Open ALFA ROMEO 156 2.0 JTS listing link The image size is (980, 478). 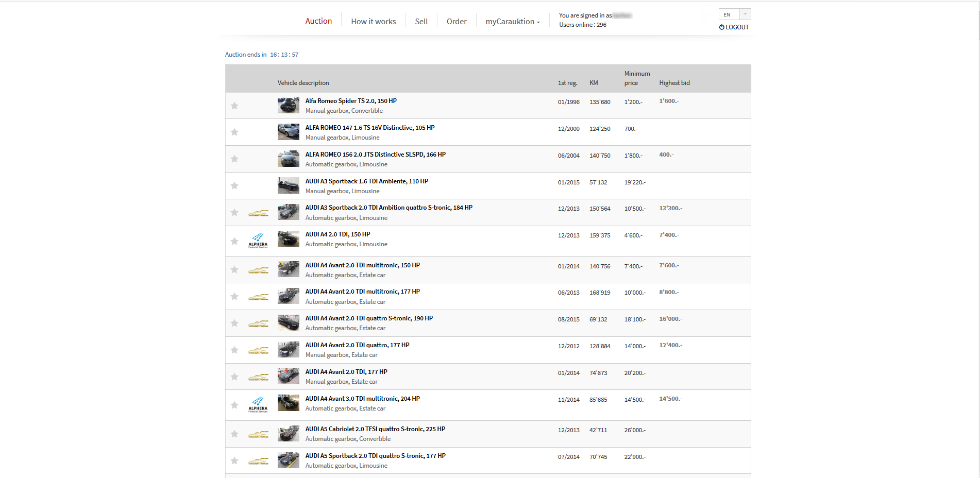tap(375, 155)
